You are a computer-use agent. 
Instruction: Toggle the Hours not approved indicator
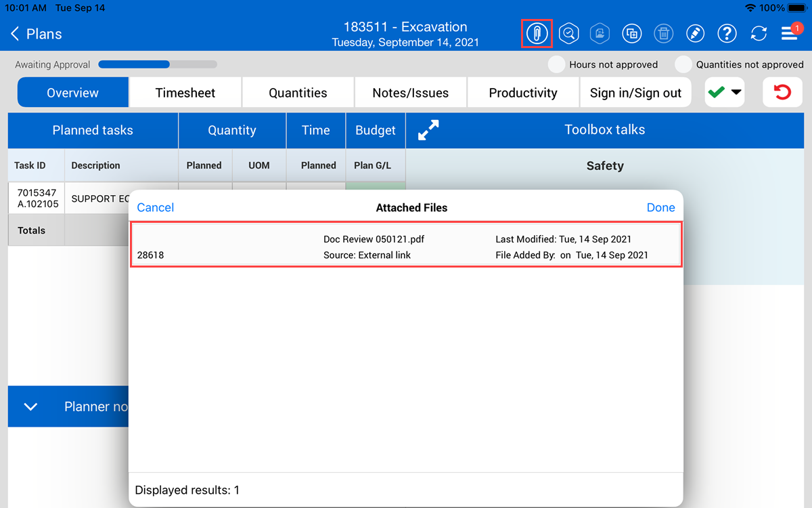point(556,65)
